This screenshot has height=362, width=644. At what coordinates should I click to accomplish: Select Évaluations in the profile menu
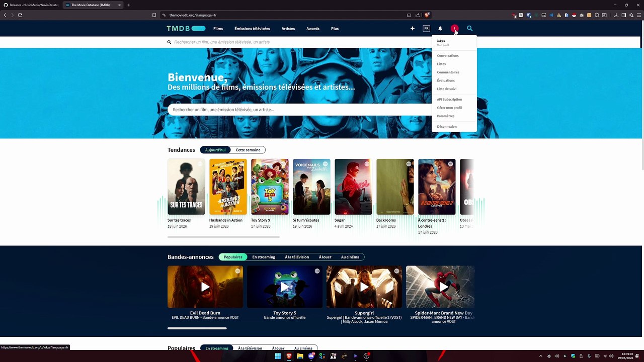pyautogui.click(x=446, y=80)
